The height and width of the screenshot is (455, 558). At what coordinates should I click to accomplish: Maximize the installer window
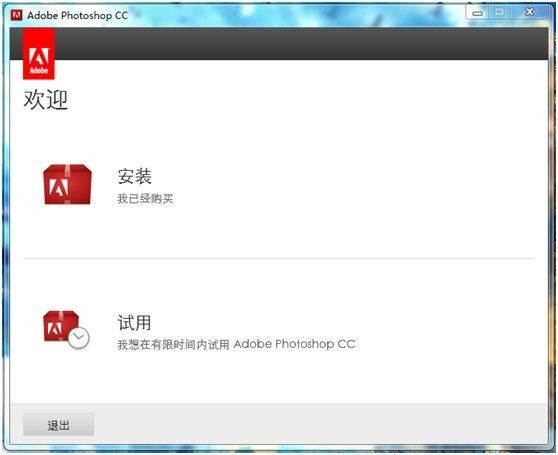[500, 12]
